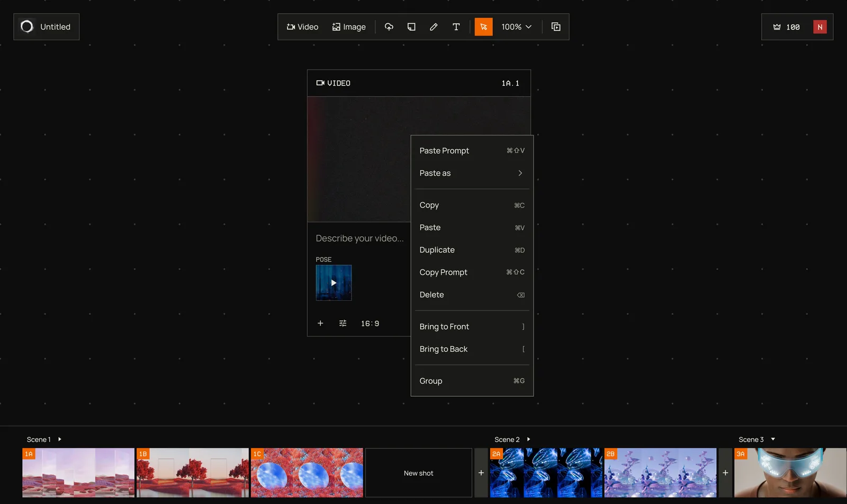Select the Image tool in toolbar
This screenshot has height=504, width=847.
coord(349,27)
